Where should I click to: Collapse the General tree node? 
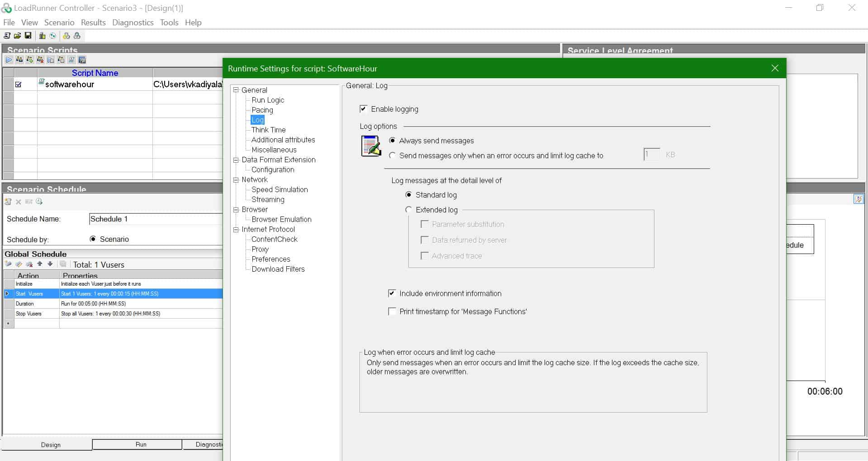click(x=236, y=90)
